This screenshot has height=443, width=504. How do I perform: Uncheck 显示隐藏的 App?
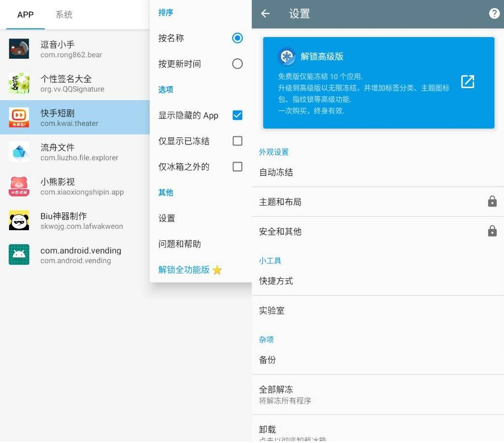[237, 115]
